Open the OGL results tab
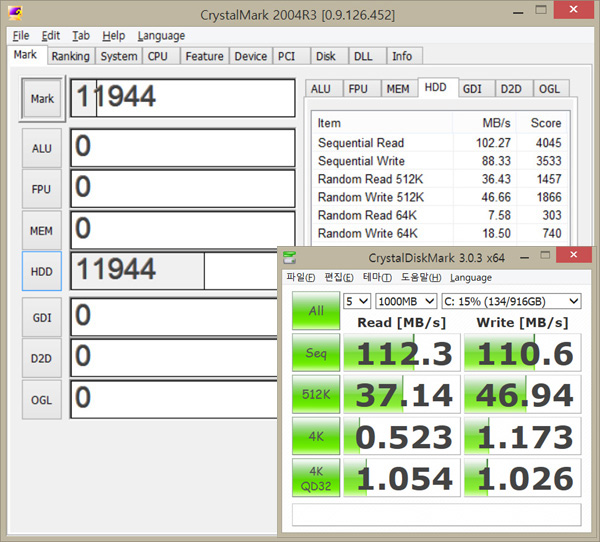600x542 pixels. [551, 89]
